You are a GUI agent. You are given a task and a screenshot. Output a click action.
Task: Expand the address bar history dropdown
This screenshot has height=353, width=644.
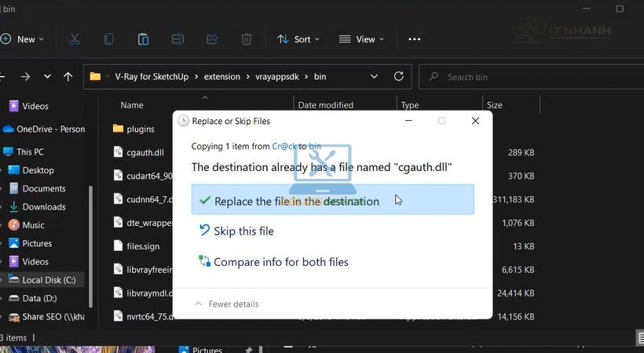pyautogui.click(x=374, y=76)
